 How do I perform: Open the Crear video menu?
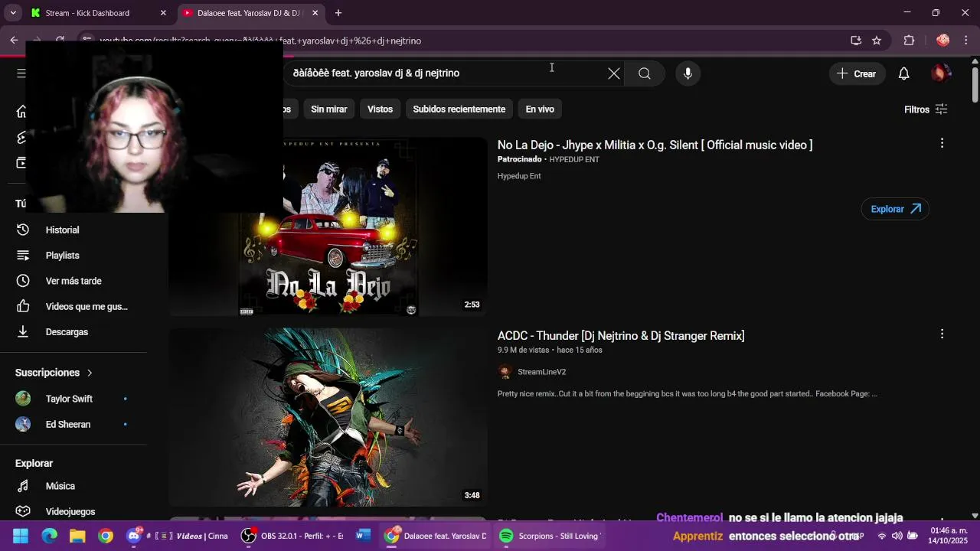[856, 73]
